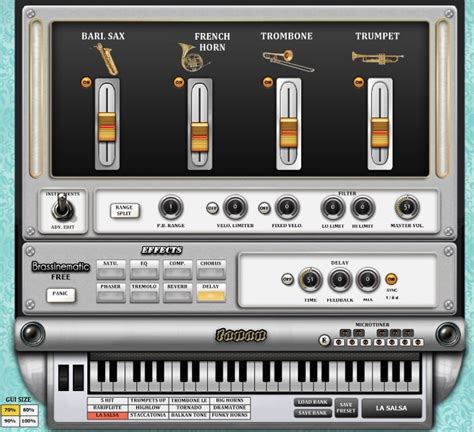The width and height of the screenshot is (474, 432).
Task: Click the first white-key Microtuner knob
Action: pos(339,342)
